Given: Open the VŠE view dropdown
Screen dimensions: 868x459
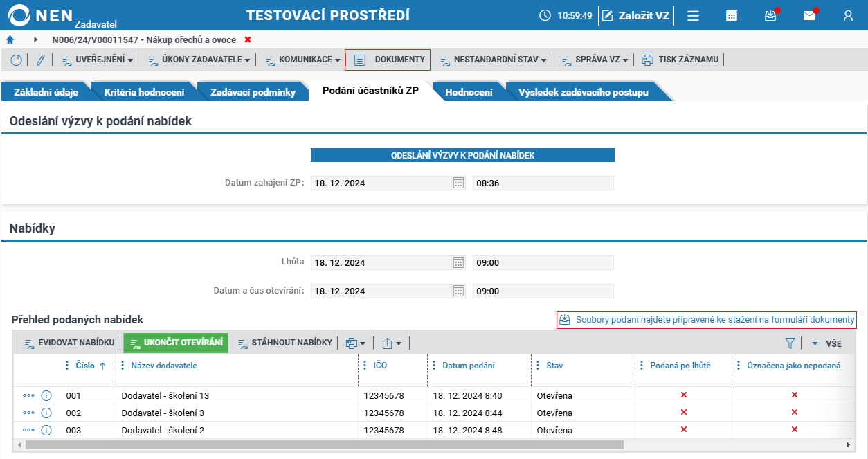Looking at the screenshot, I should click(826, 343).
